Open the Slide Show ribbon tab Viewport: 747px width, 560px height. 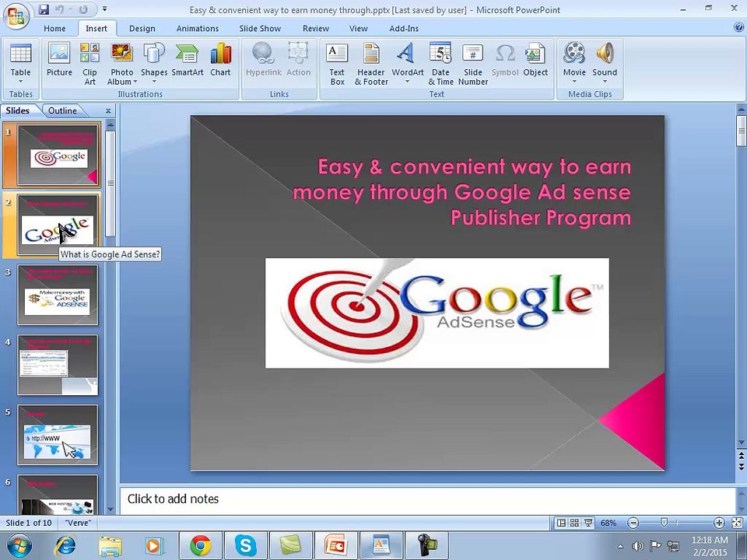260,29
